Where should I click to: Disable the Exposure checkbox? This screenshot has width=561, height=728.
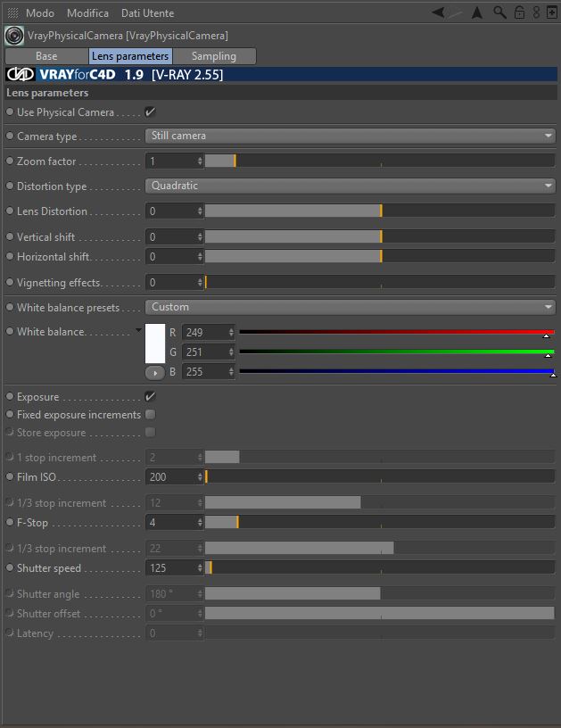(x=150, y=396)
